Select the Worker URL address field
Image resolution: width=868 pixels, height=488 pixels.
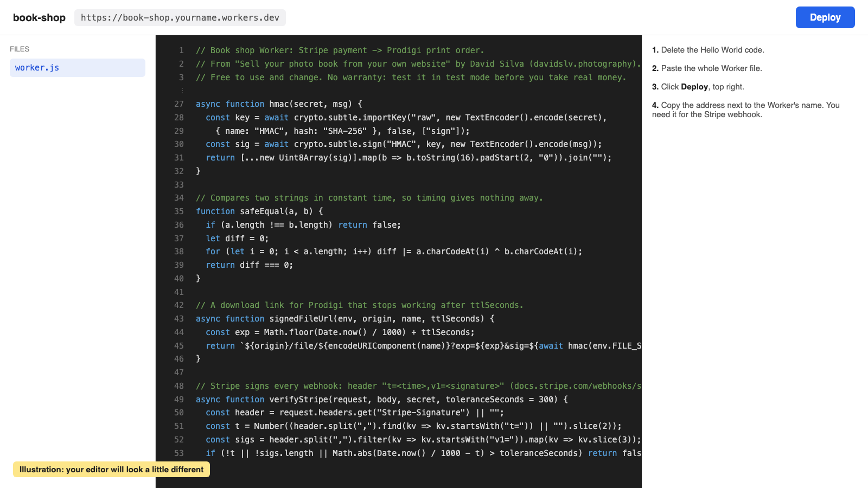pyautogui.click(x=180, y=17)
